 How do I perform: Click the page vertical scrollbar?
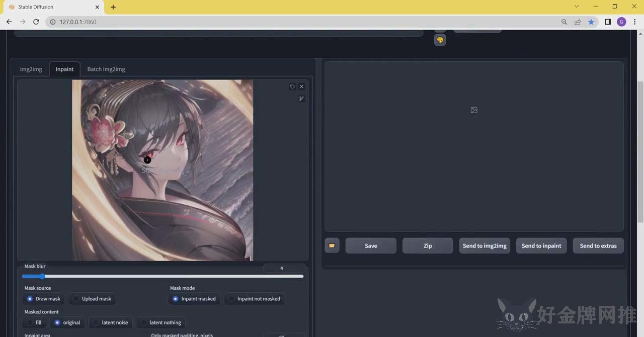[640, 151]
